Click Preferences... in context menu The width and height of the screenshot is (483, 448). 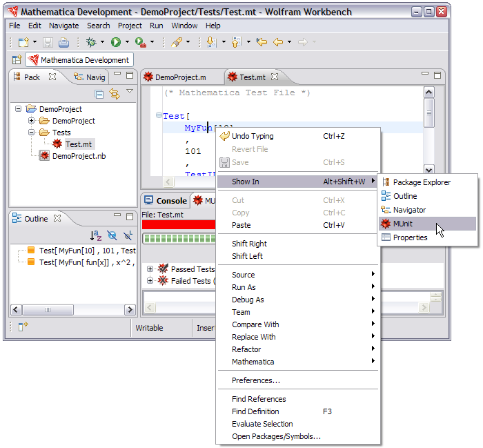[298, 380]
